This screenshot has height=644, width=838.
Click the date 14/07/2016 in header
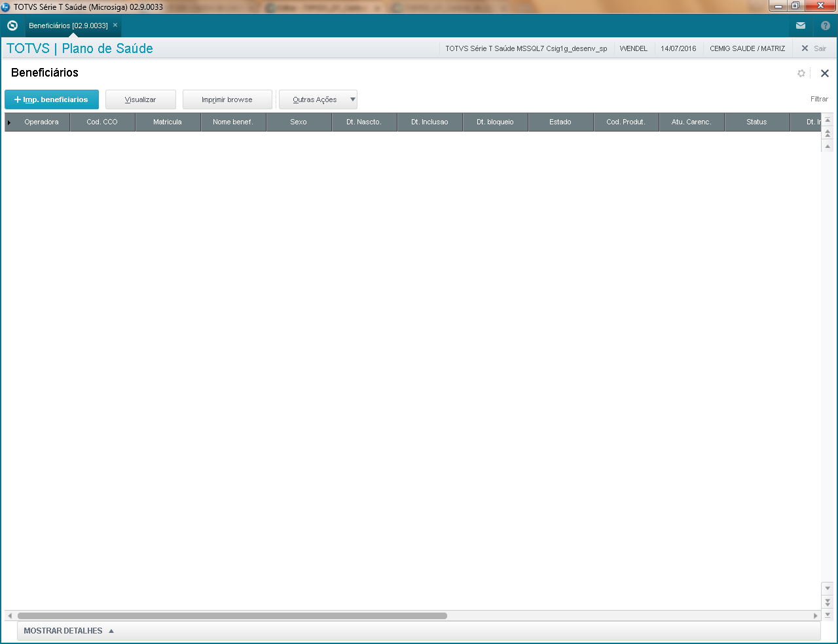point(678,48)
